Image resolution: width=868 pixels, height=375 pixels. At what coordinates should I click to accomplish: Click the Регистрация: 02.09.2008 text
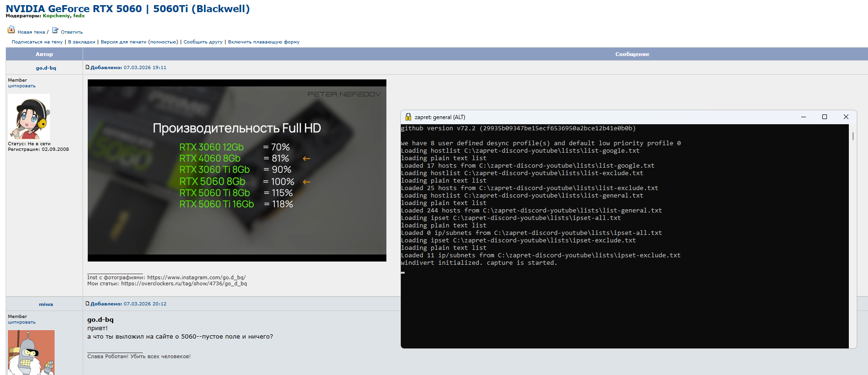point(38,149)
